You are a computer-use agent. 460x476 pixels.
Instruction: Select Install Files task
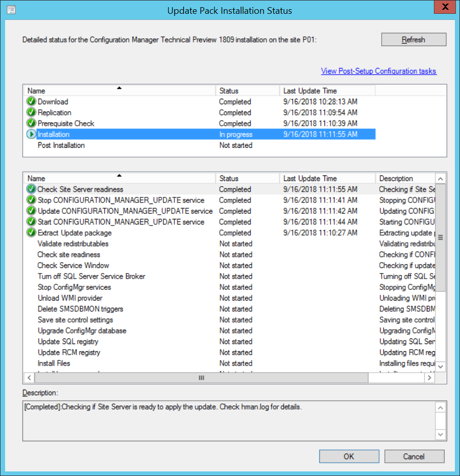[x=229, y=364]
